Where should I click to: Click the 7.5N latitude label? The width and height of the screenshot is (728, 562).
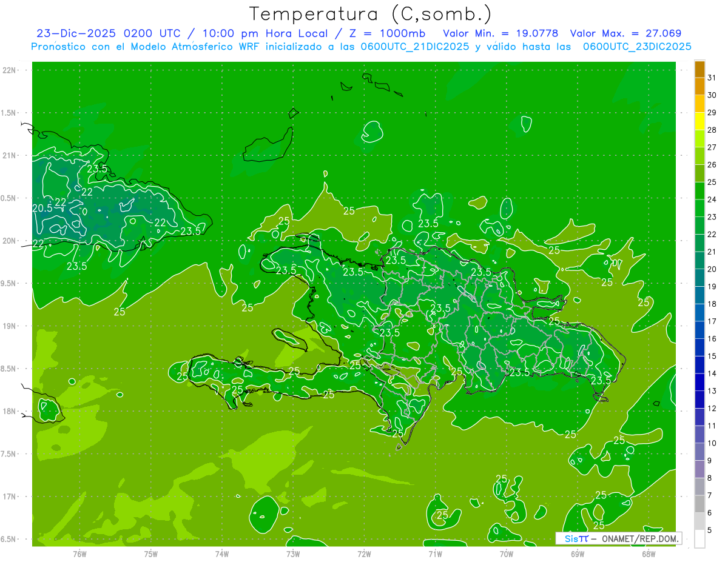(9, 454)
